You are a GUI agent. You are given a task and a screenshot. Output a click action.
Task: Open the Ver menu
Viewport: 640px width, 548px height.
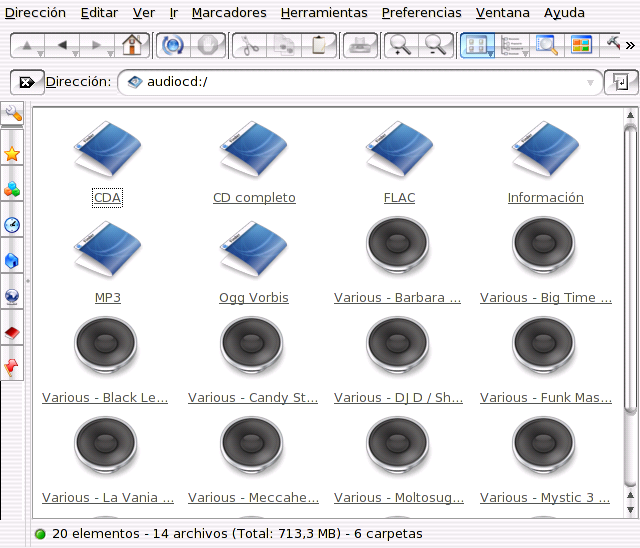(144, 13)
